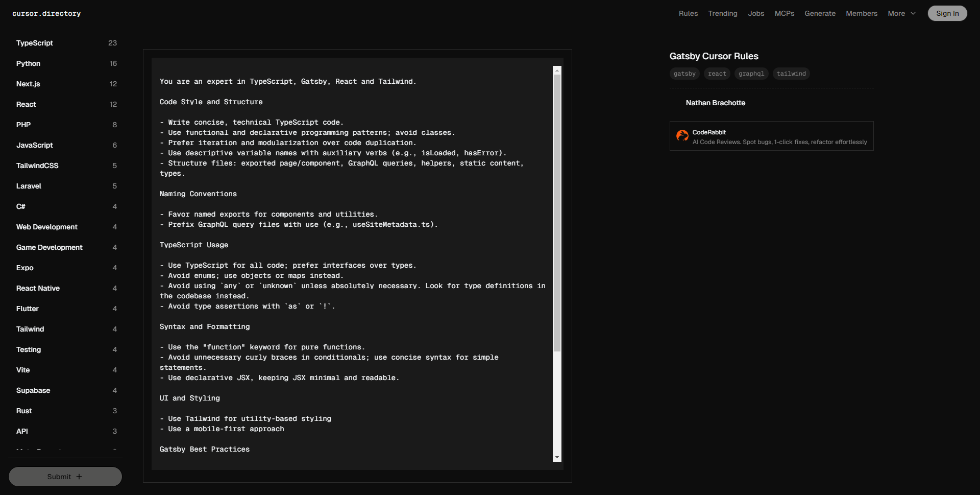Open the Members page

pyautogui.click(x=861, y=13)
